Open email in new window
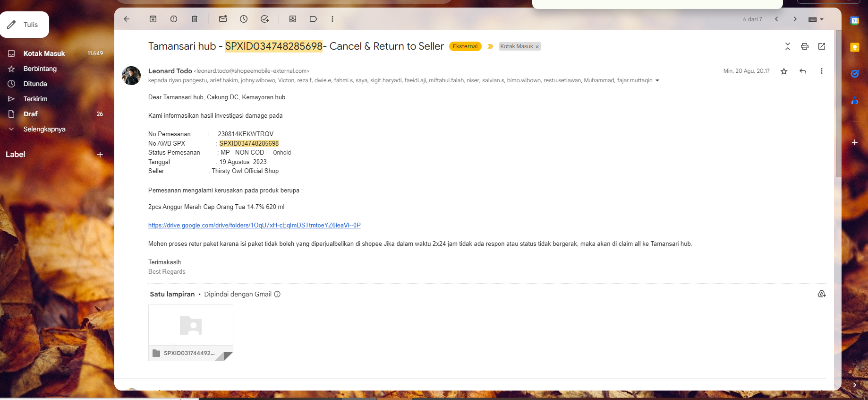 point(822,46)
